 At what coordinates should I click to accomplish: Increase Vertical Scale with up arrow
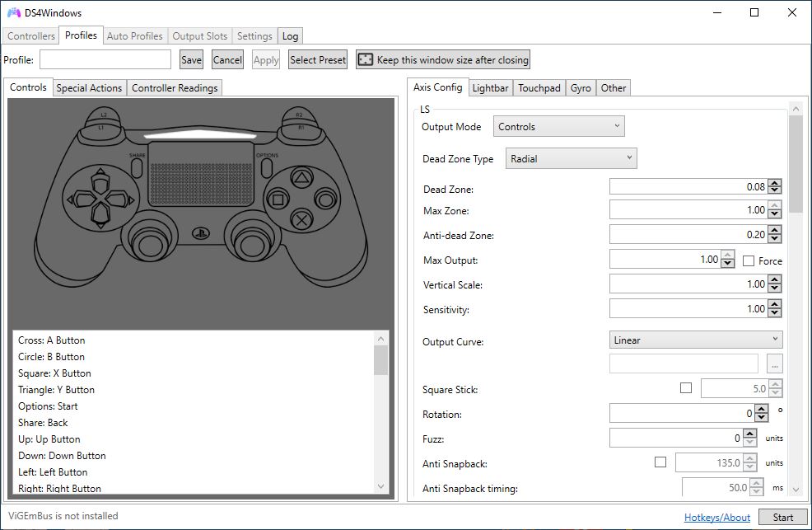point(775,279)
